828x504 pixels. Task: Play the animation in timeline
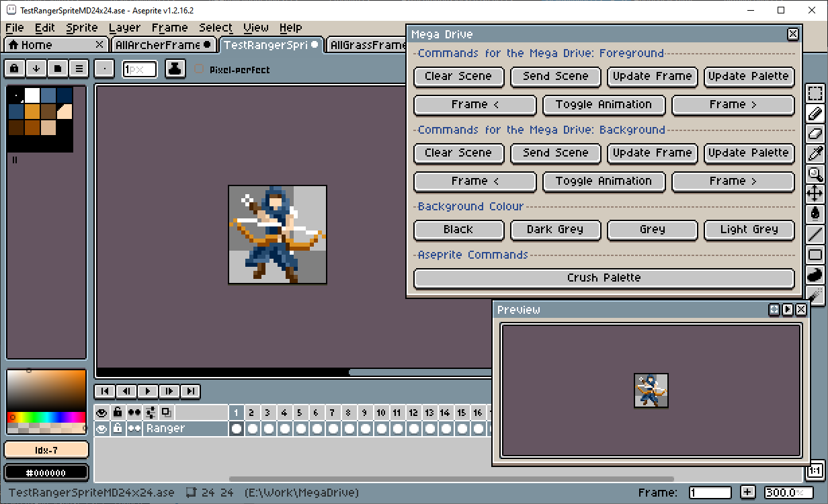tap(147, 391)
